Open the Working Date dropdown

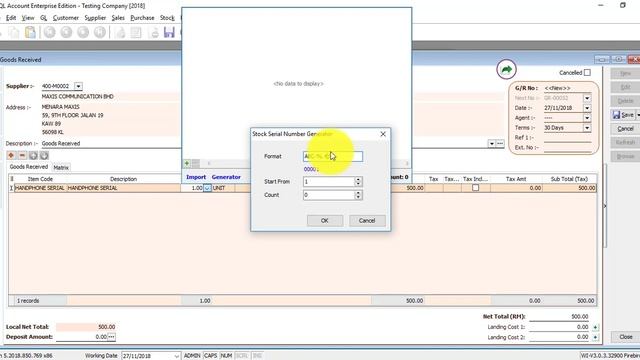176,356
